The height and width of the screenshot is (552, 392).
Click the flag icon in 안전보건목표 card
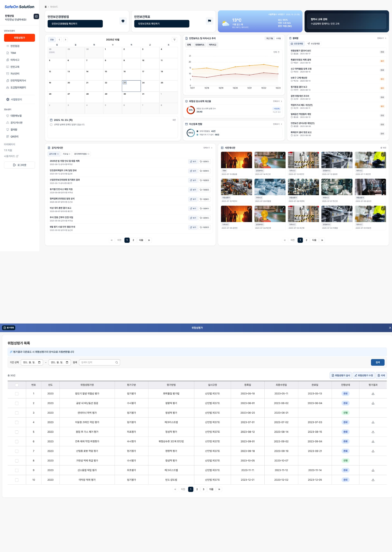point(209,21)
